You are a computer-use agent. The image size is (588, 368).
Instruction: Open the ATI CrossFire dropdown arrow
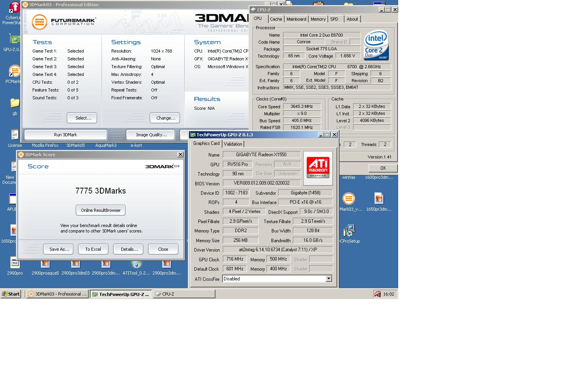coord(329,279)
